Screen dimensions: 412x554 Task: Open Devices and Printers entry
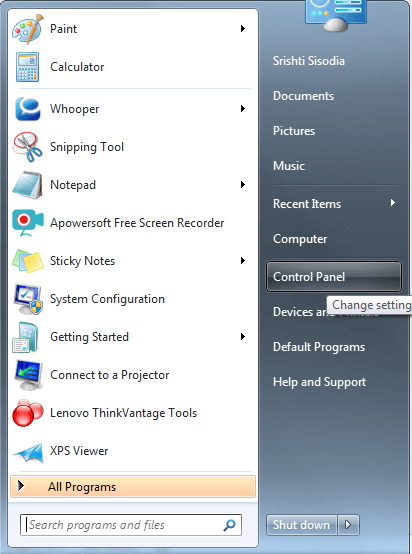pos(299,312)
